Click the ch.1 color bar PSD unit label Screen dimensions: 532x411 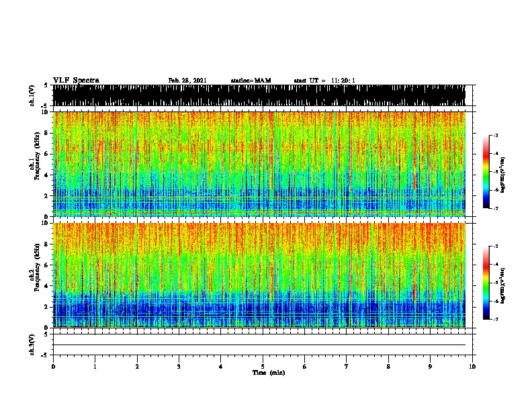pos(502,175)
